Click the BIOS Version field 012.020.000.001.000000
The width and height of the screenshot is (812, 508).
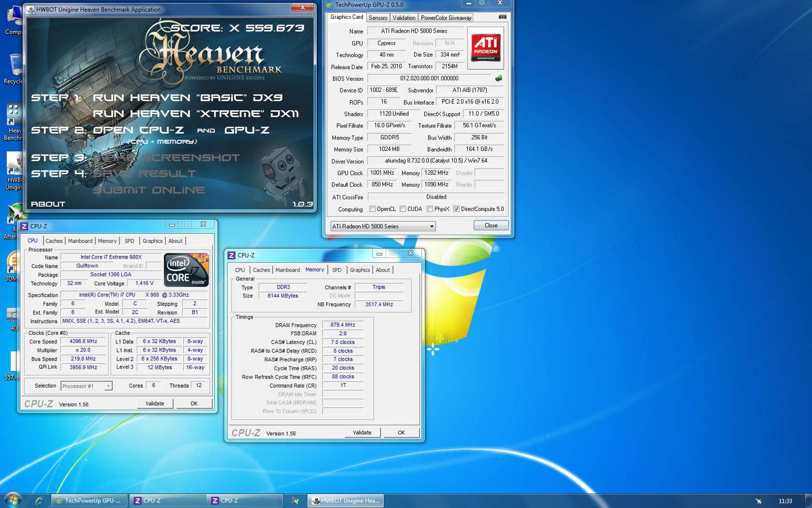pyautogui.click(x=429, y=78)
